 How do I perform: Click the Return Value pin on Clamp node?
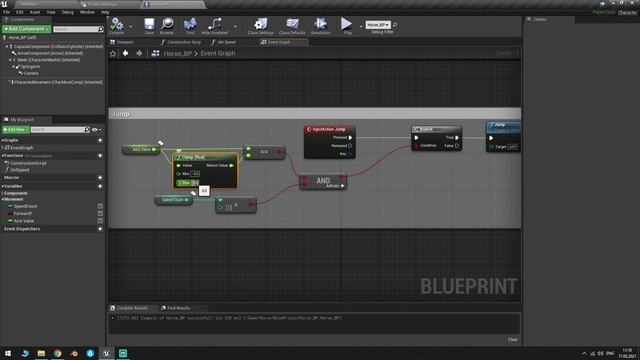click(232, 165)
